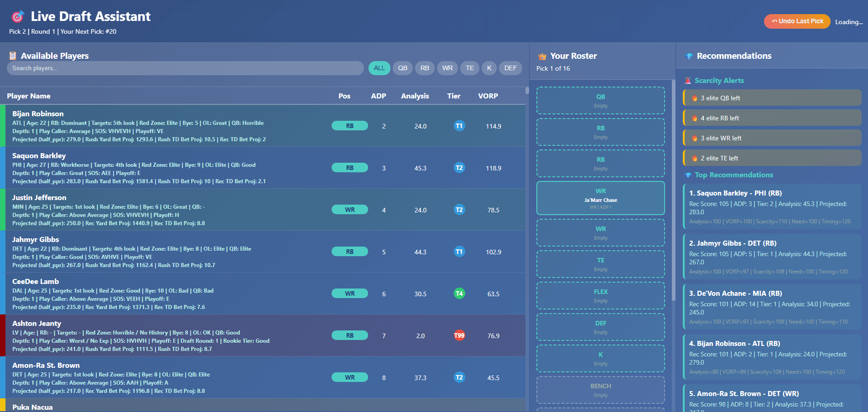This screenshot has width=868, height=412.
Task: Click the diamond icon beside Top Recommendations
Action: 688,175
